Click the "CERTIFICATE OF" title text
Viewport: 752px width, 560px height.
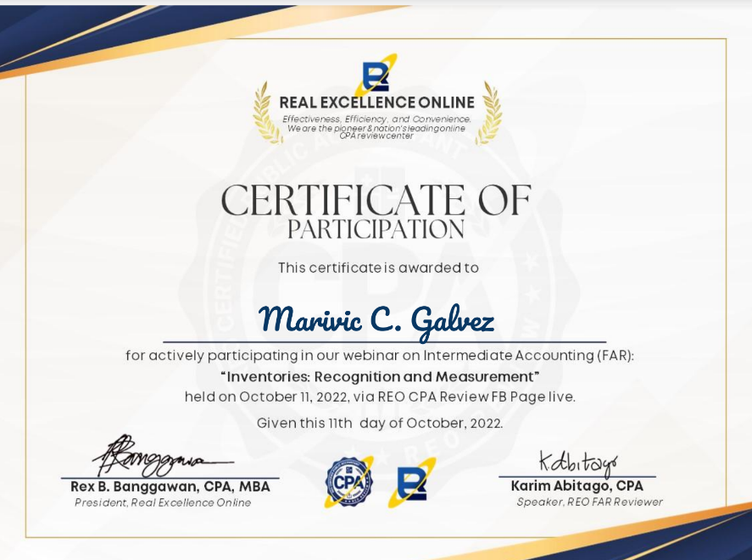click(x=376, y=200)
